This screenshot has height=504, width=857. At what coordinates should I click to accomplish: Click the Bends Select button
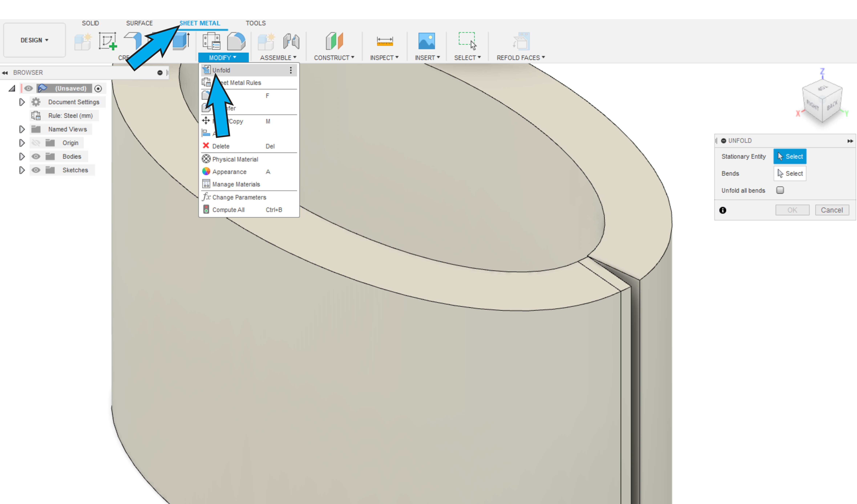790,173
